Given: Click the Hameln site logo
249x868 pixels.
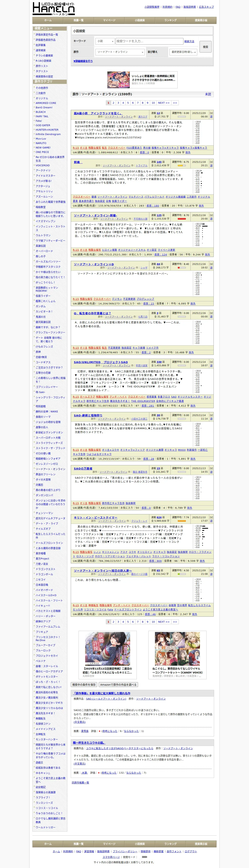Looking at the screenshot, I should (54, 8).
